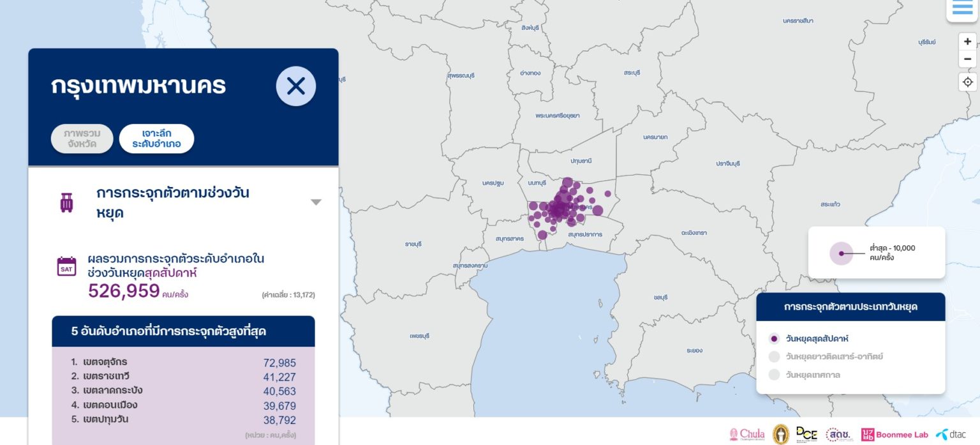980x445 pixels.
Task: Select the วันหยุดยาวติดเสาร์-อาทิตย์ radio option
Action: point(775,358)
